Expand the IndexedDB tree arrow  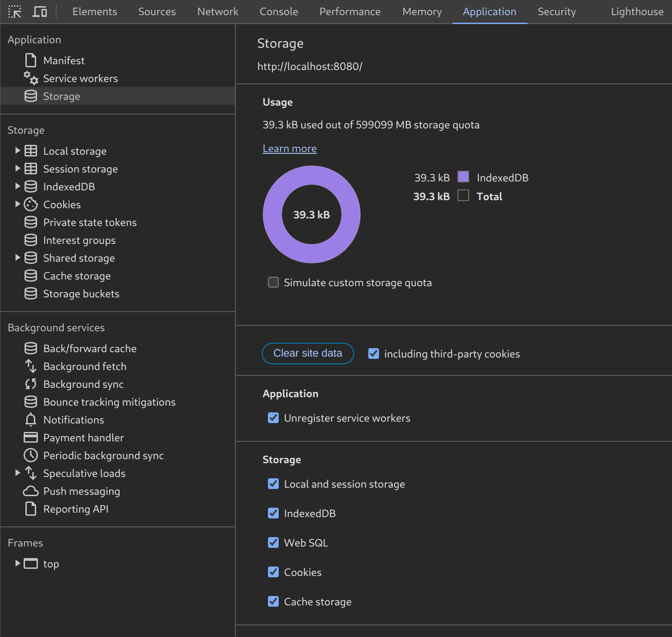coord(17,186)
